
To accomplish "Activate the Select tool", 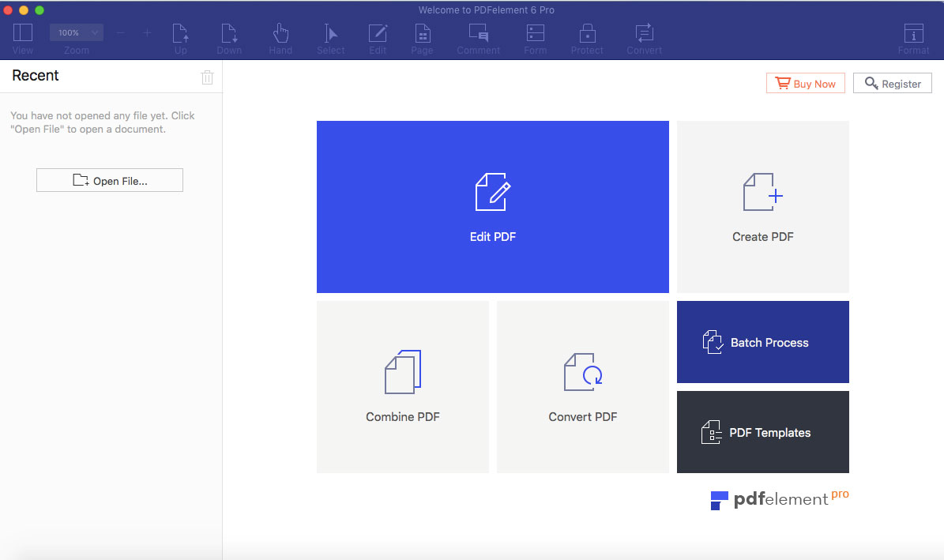I will (x=330, y=36).
